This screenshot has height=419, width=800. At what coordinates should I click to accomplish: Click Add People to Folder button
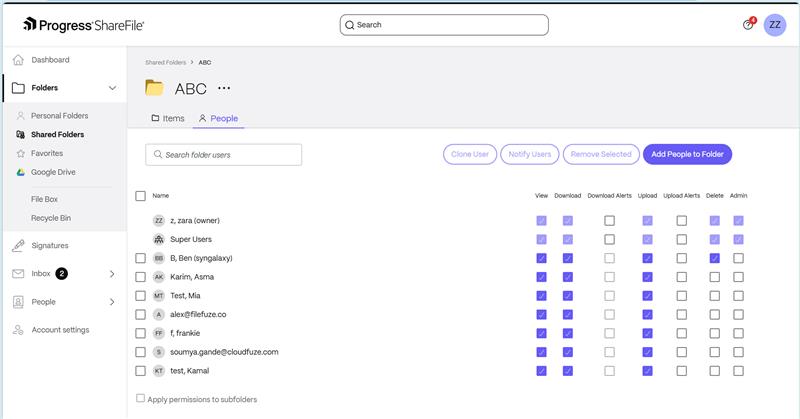687,154
